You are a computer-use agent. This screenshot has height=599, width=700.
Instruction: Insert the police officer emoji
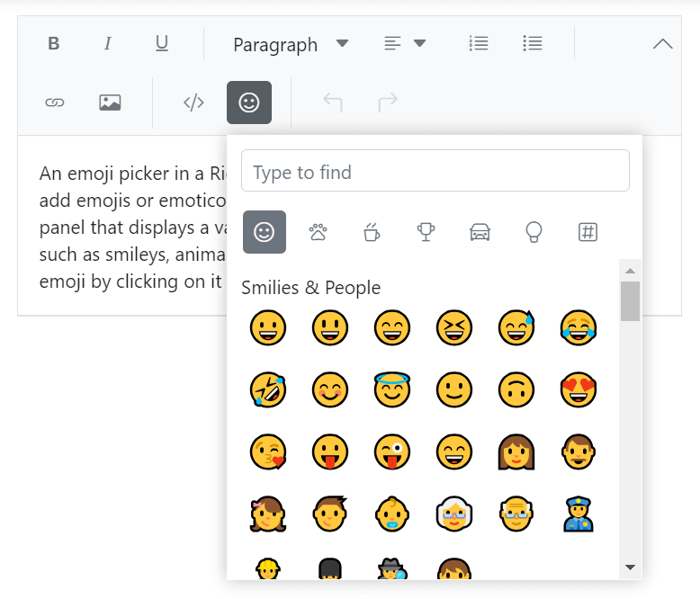click(579, 514)
